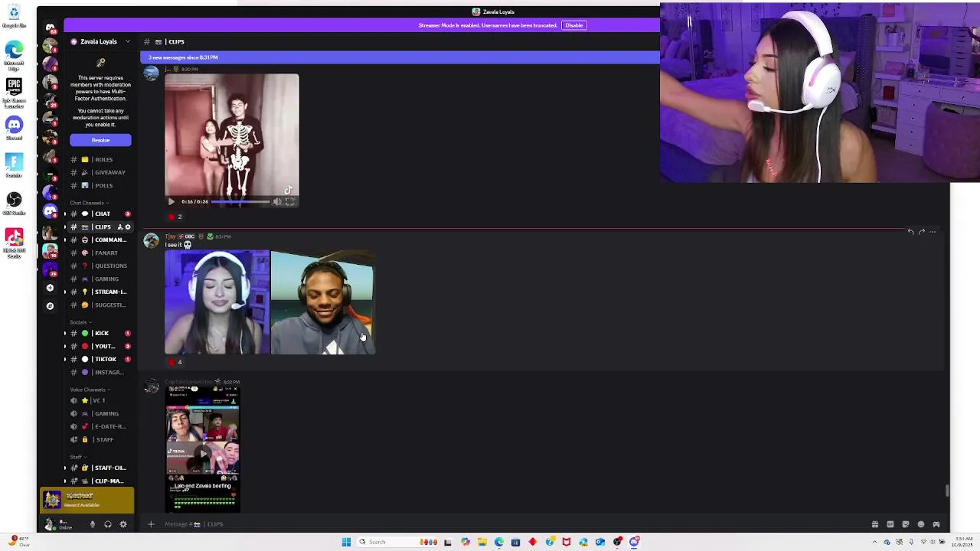Click username Tjay in chat
Image resolution: width=980 pixels, height=551 pixels.
170,236
